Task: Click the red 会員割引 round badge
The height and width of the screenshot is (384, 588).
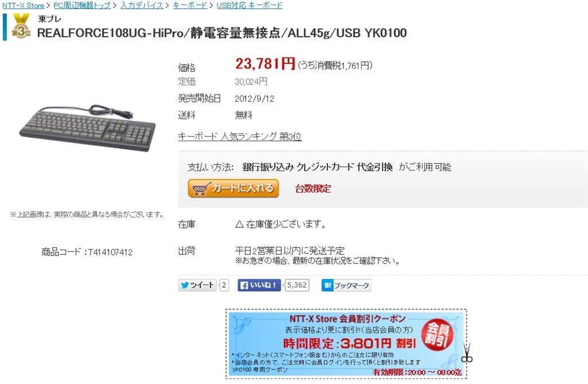Action: pos(437,335)
